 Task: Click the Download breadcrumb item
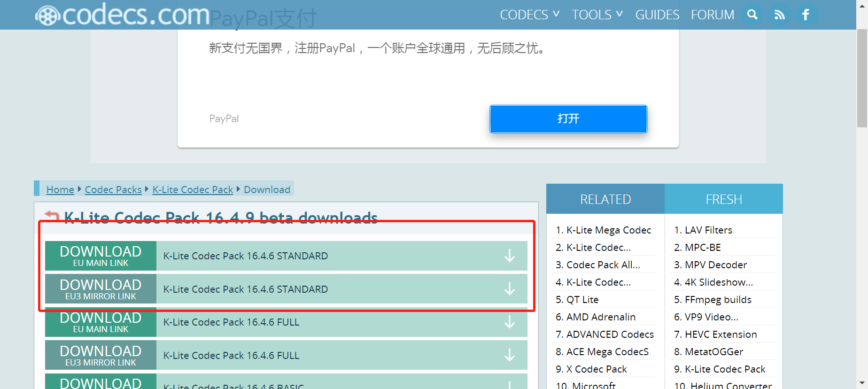point(267,190)
